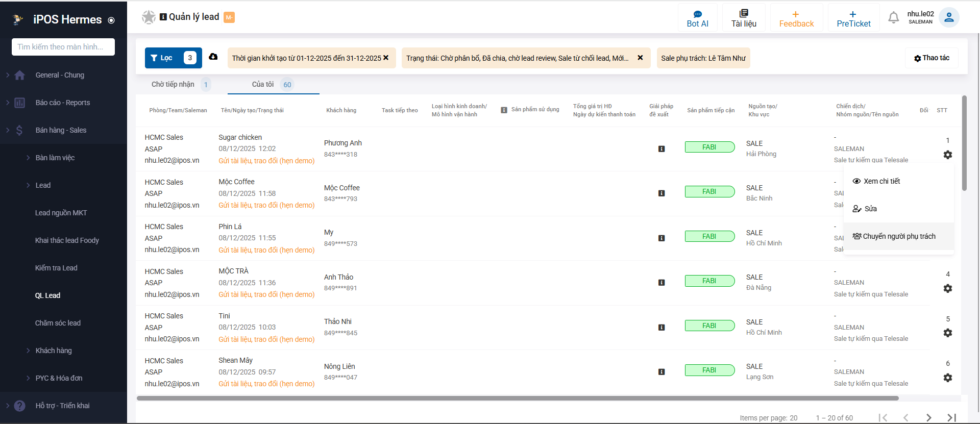Click the gear icon of row 4

948,288
